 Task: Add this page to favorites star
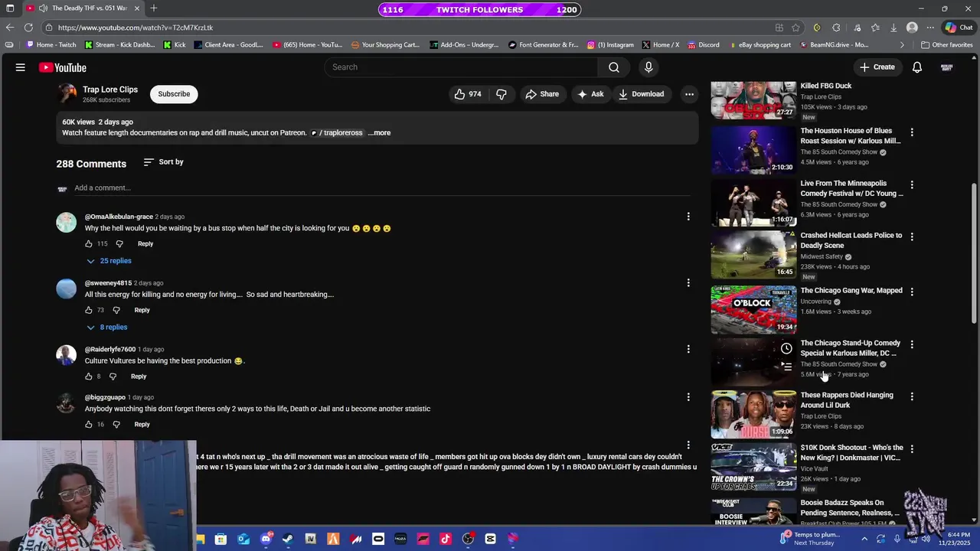coord(796,28)
